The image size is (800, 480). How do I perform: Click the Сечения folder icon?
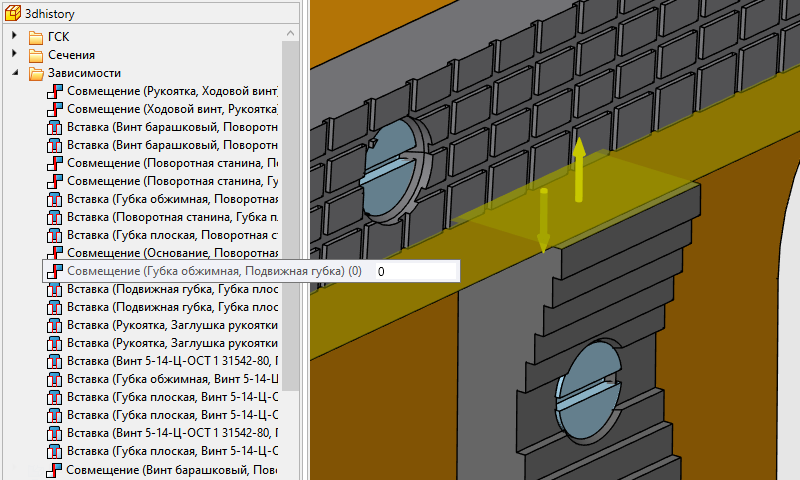tap(36, 55)
